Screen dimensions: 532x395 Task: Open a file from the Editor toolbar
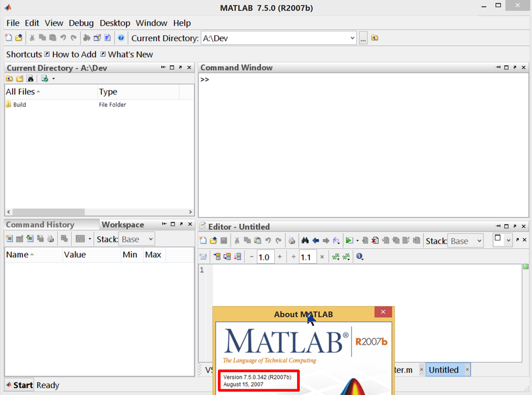213,240
